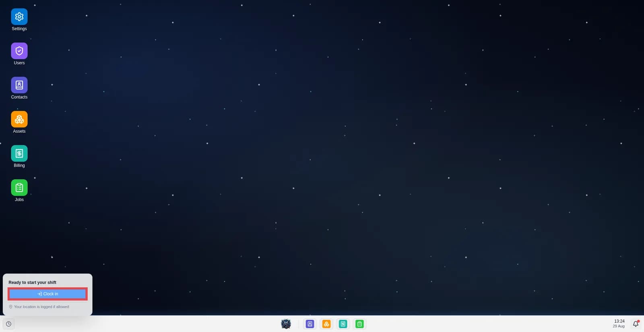
Task: Open the Users desktop icon
Action: point(19,51)
